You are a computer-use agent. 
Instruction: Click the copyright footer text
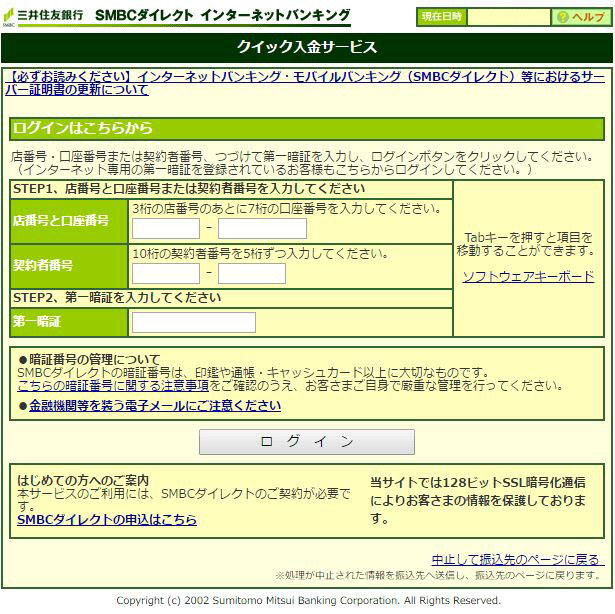pyautogui.click(x=308, y=600)
